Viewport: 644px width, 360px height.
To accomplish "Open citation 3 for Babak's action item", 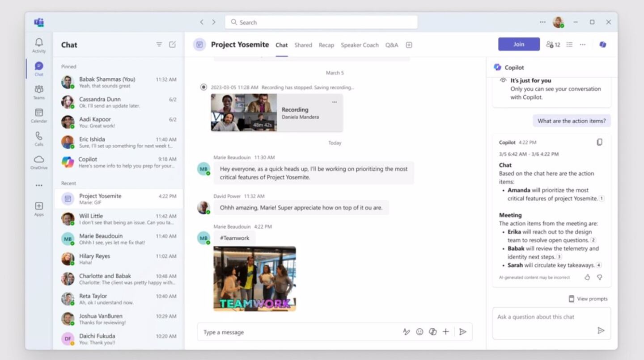I will [559, 257].
